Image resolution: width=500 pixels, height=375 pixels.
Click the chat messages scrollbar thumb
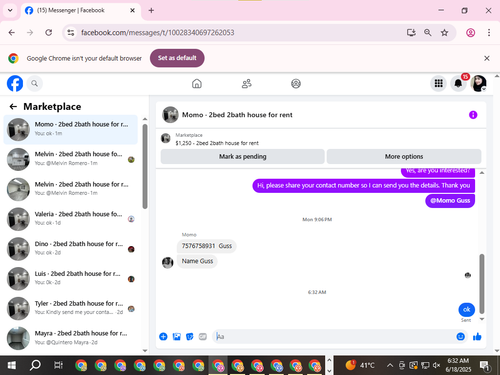[x=482, y=283]
